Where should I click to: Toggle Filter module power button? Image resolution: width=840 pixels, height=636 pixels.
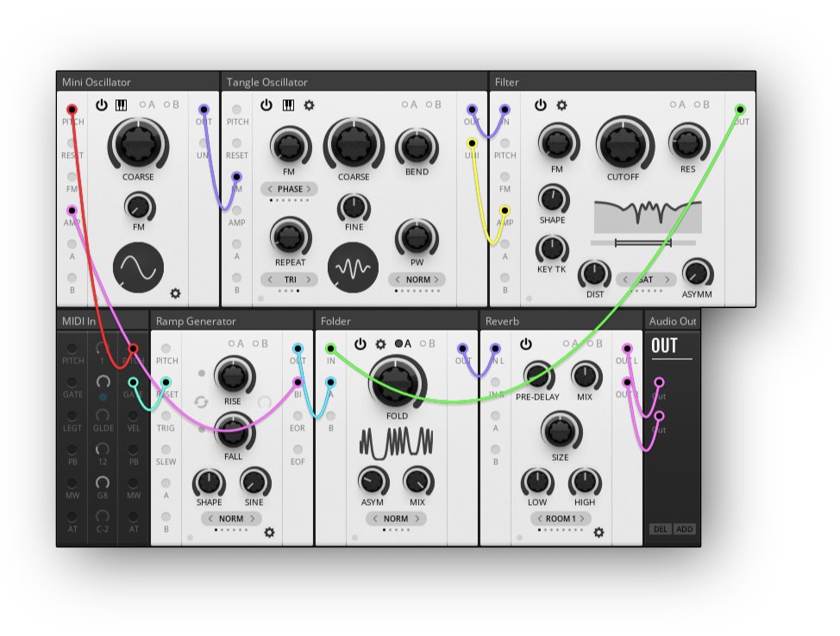click(541, 105)
